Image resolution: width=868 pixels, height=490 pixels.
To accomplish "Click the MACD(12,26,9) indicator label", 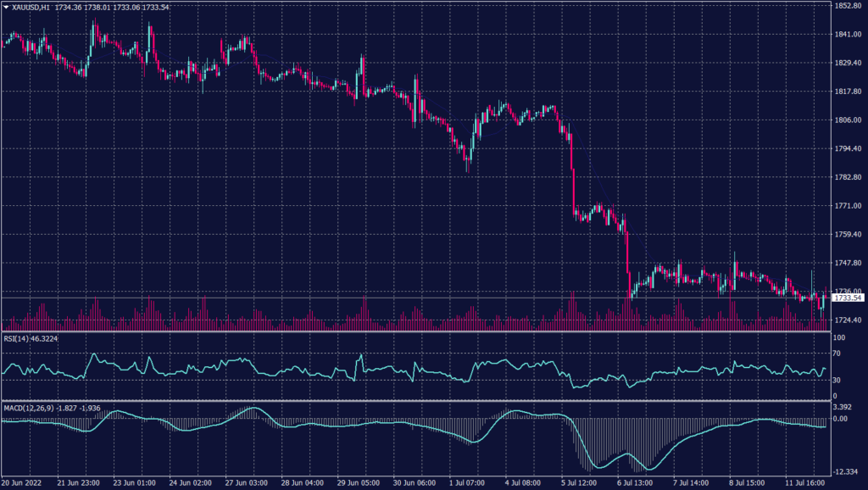I will click(29, 407).
